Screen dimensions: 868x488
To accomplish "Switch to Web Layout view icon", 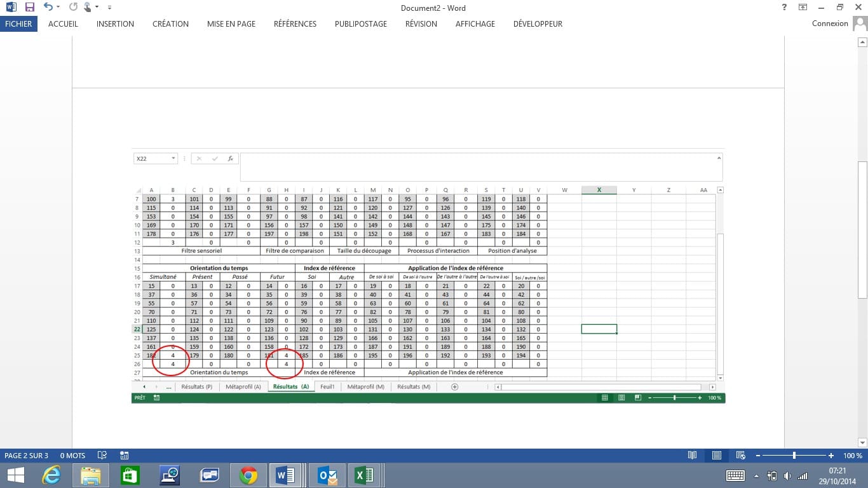I will 740,456.
